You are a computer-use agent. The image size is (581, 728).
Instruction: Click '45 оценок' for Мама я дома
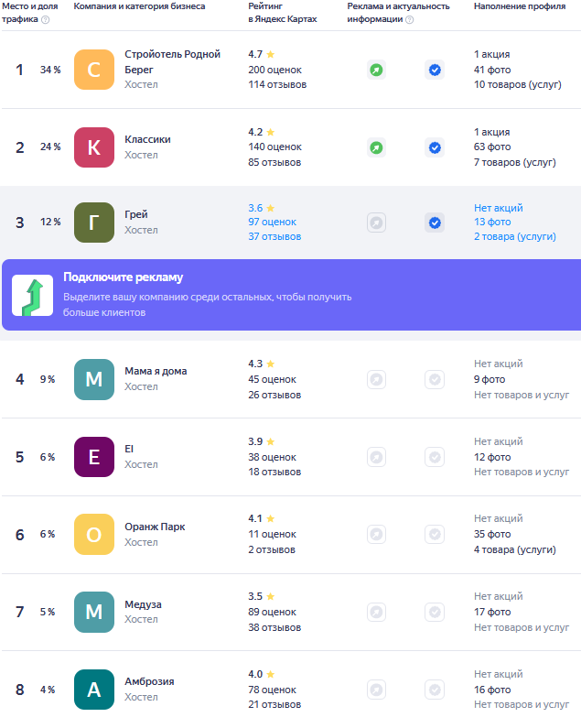click(272, 380)
